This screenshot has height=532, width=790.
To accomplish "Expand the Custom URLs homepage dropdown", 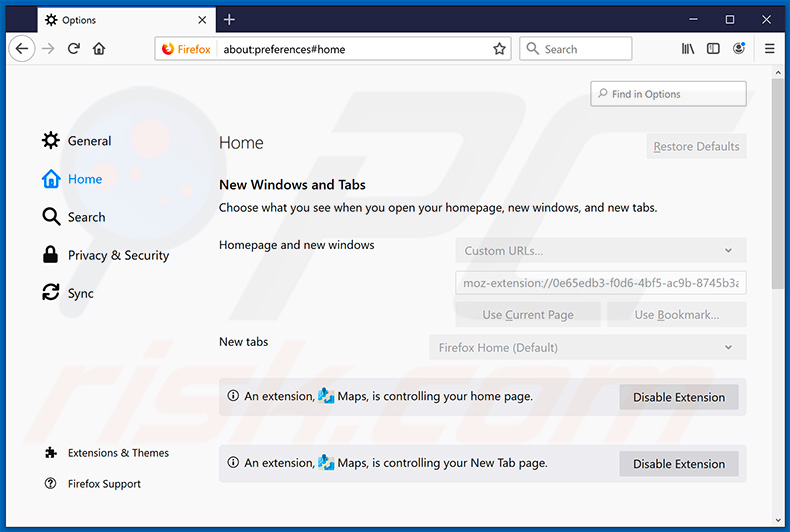I will (600, 251).
